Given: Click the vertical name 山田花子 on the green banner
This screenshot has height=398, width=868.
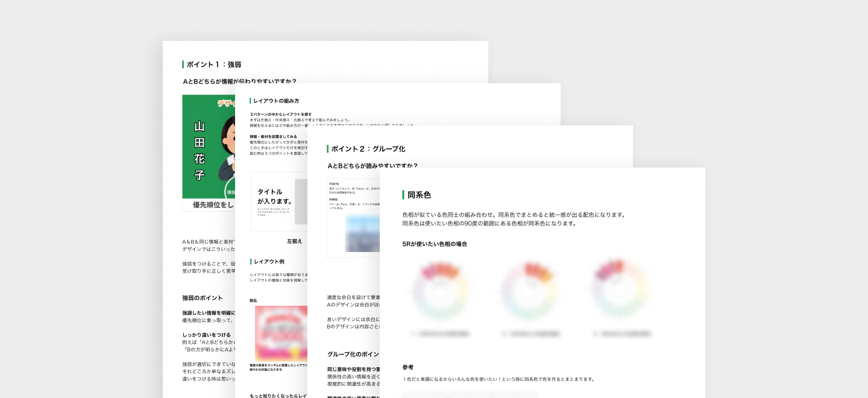Looking at the screenshot, I should point(200,151).
